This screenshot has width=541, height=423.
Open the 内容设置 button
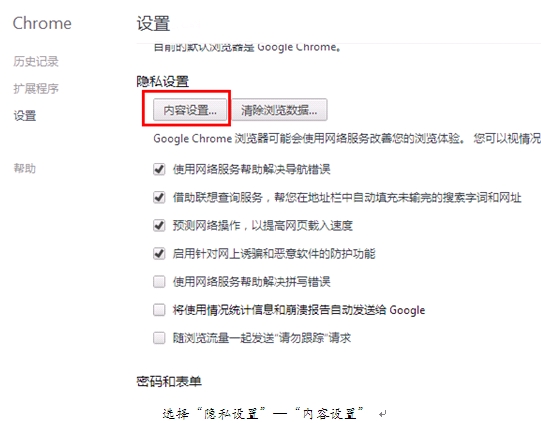click(190, 110)
